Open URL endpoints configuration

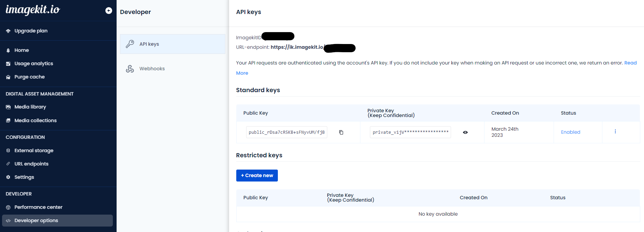(x=31, y=164)
